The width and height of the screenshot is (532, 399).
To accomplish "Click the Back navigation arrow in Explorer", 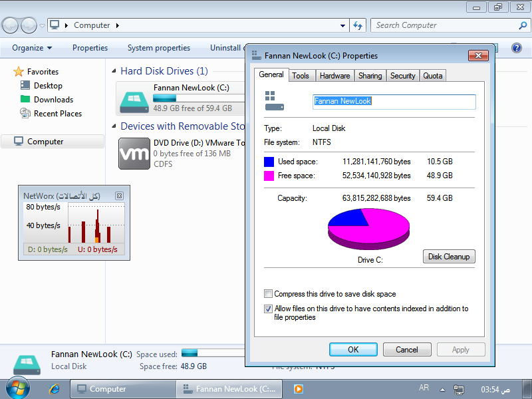I will pos(10,25).
